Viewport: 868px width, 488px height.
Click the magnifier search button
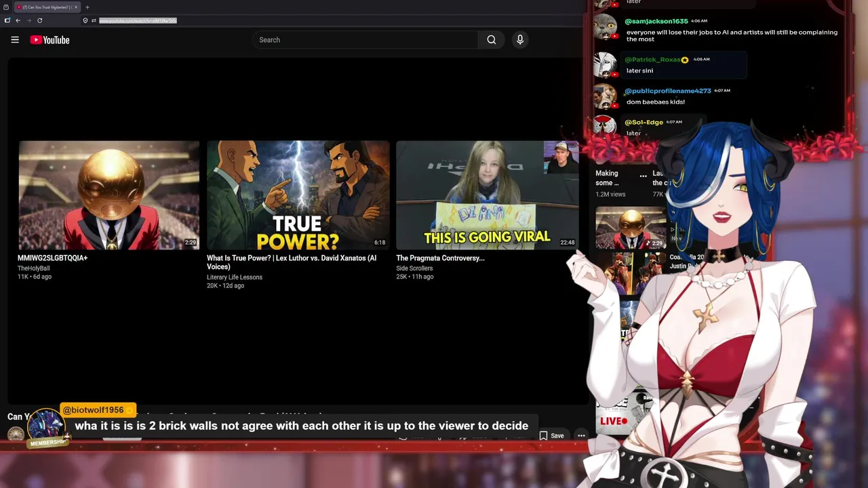coord(492,40)
